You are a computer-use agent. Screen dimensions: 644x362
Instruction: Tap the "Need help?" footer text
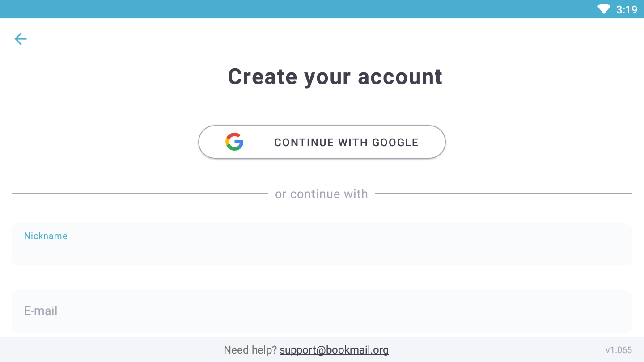[250, 350]
